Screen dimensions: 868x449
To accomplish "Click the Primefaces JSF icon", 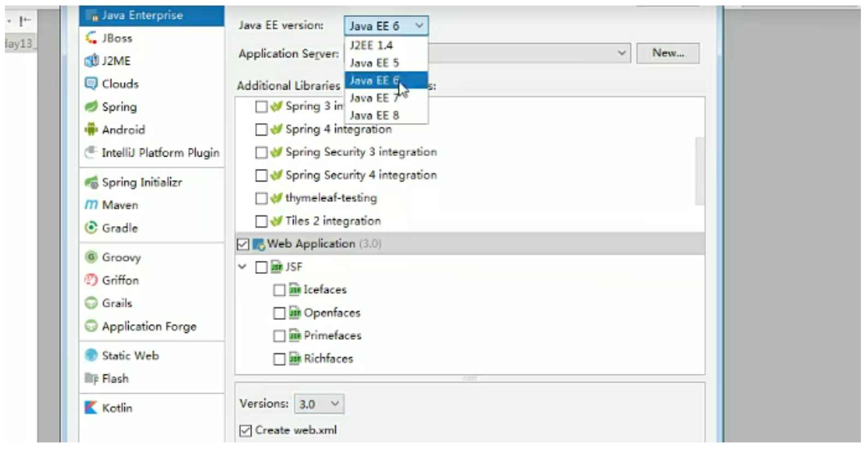I will tap(295, 336).
